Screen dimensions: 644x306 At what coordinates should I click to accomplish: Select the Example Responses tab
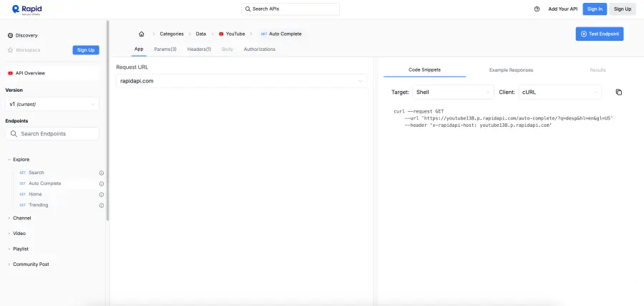click(511, 70)
